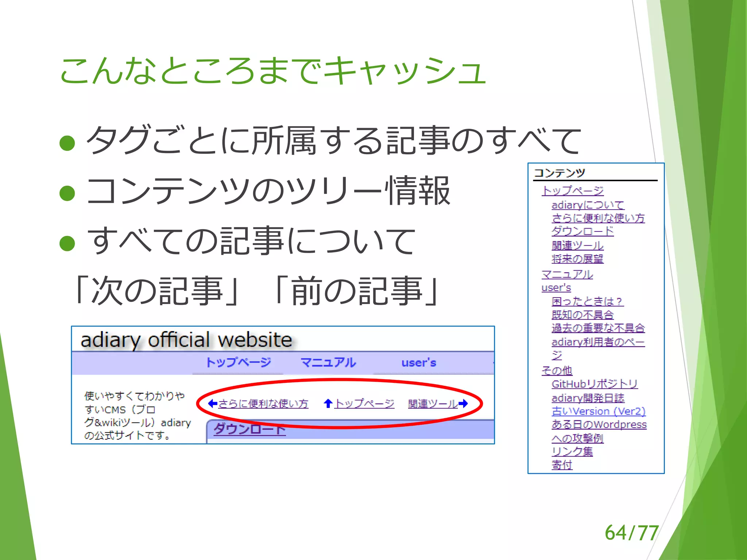Select the マニュアル tab in the site header

point(328,362)
